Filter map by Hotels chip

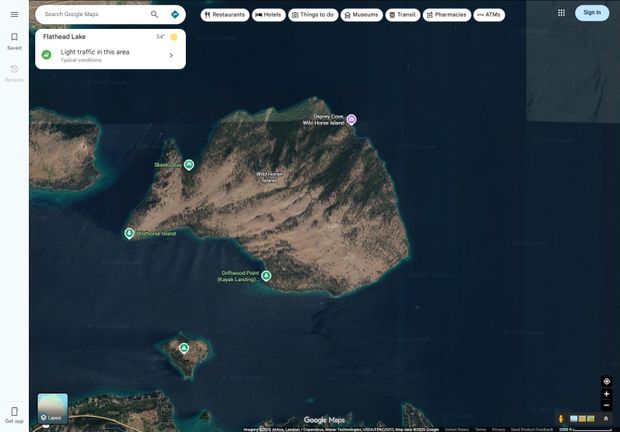268,15
